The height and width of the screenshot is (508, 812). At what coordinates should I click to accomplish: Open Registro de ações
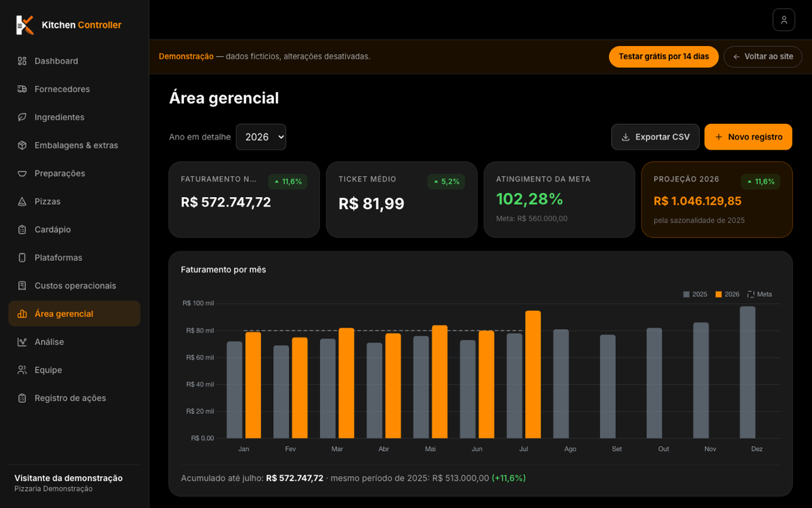[x=74, y=398]
